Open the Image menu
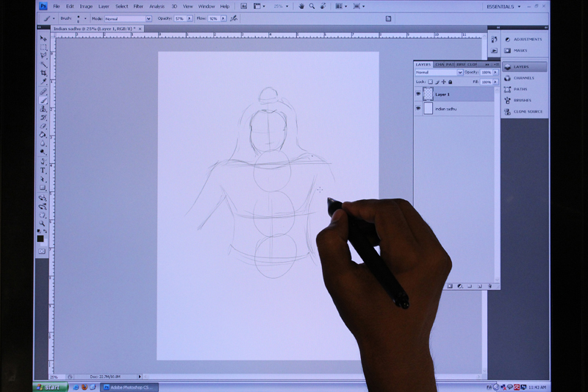Viewport: 588px width, 392px height. point(86,7)
